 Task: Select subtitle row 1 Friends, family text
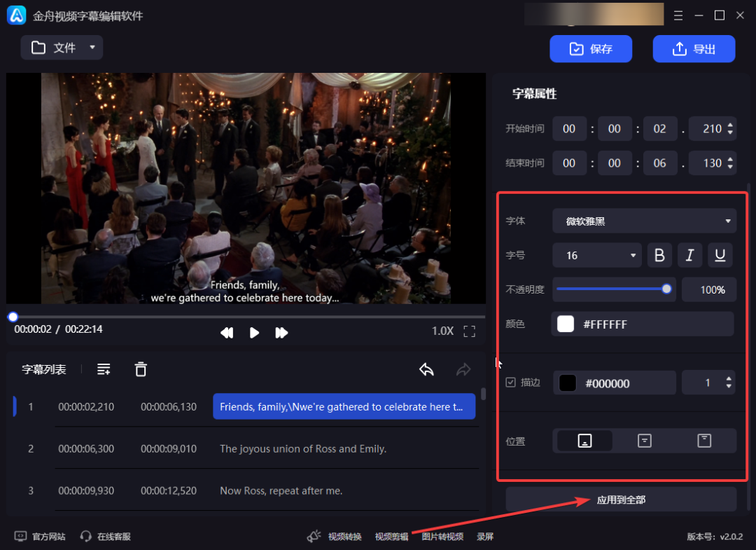coord(344,406)
